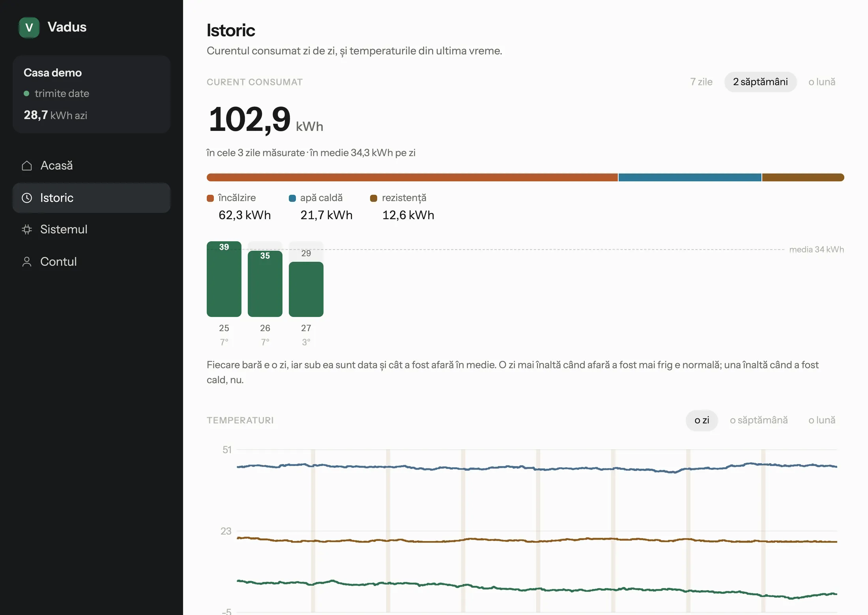This screenshot has height=615, width=868.
Task: Click the '62,3 kWh' heating value
Action: (245, 215)
